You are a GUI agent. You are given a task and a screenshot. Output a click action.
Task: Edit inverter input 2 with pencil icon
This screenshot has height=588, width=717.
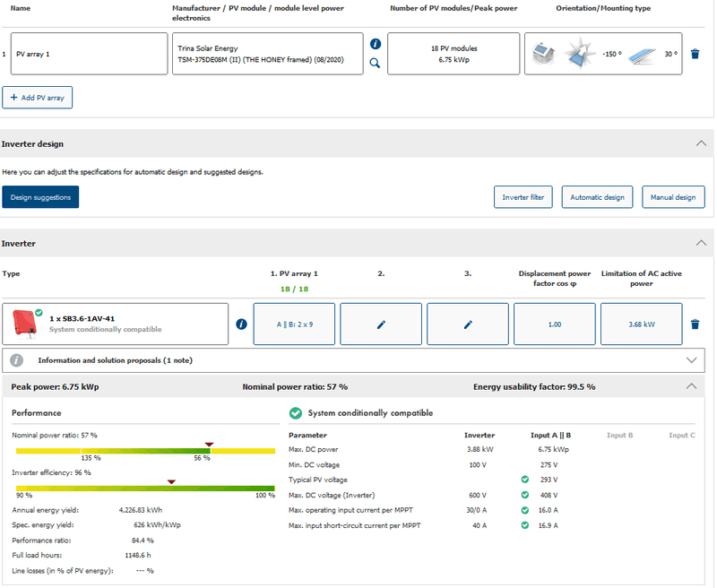[381, 324]
